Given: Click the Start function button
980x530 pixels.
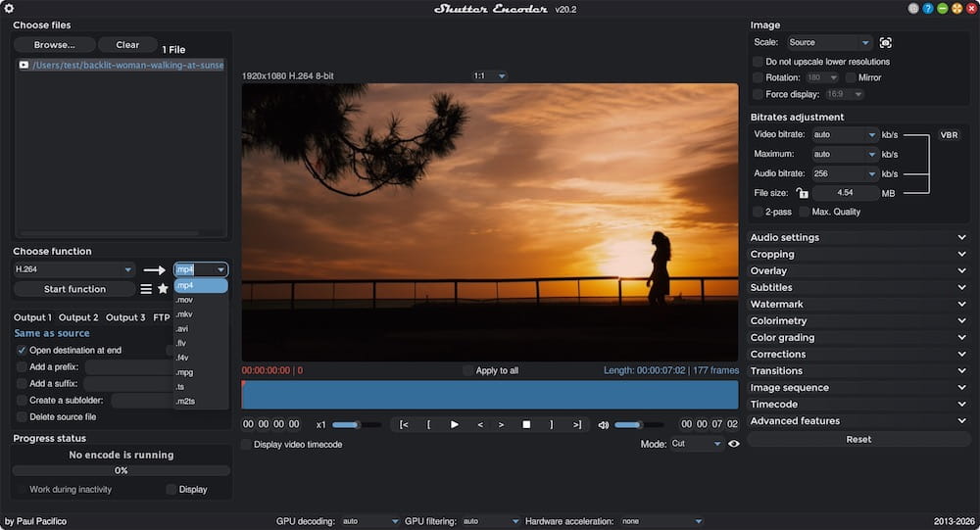Looking at the screenshot, I should (74, 289).
